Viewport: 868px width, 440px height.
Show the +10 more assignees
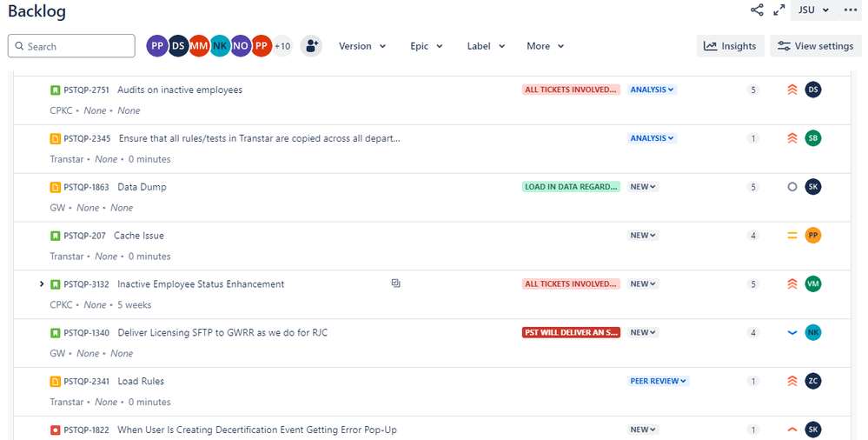(282, 46)
